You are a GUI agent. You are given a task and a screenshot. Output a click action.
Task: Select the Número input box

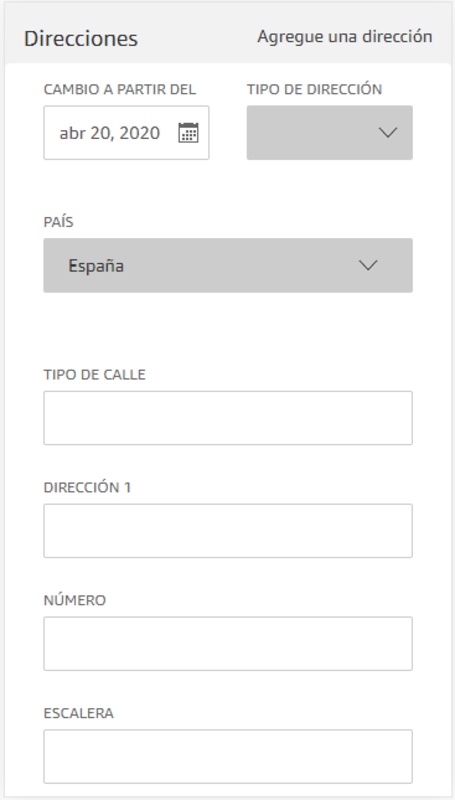point(228,643)
